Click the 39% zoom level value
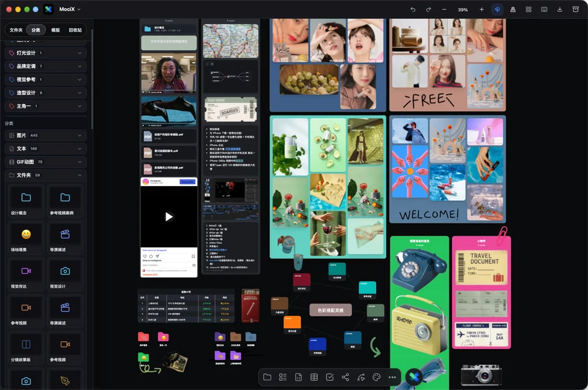 (463, 10)
